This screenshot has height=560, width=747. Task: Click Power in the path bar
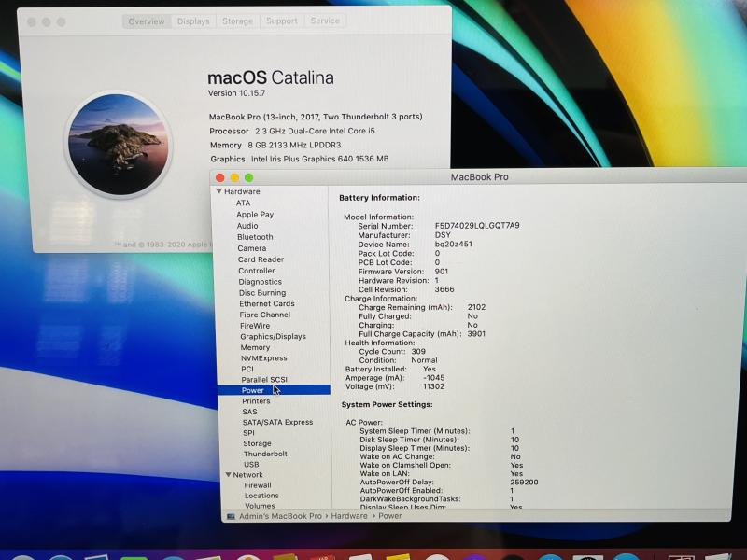389,516
